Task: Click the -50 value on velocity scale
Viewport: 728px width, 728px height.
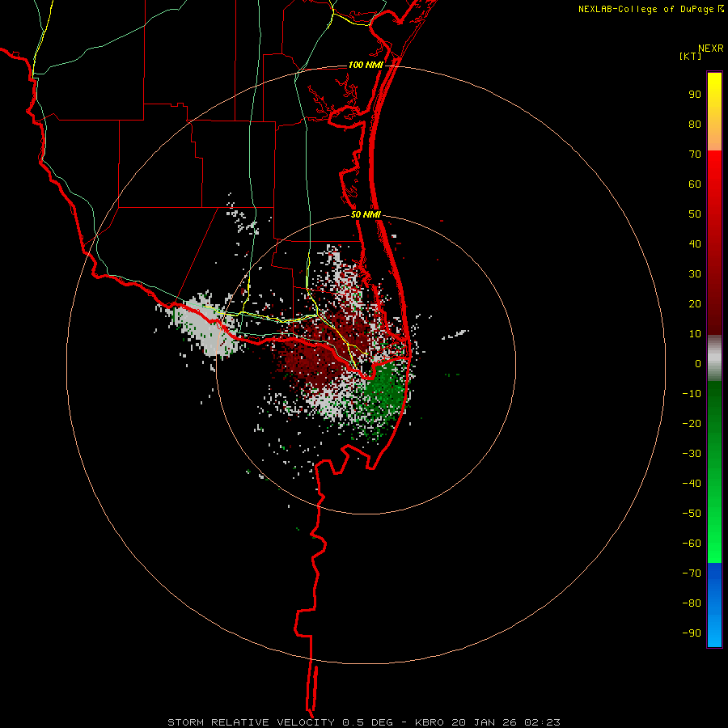Action: (692, 514)
